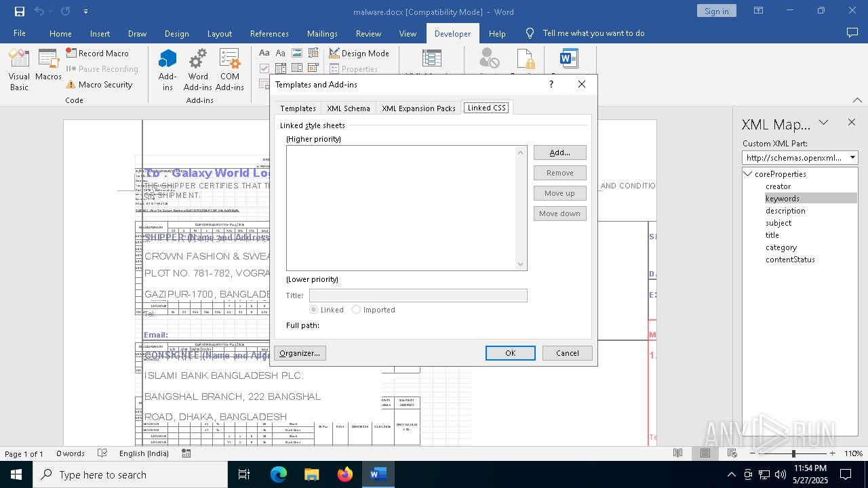Switch to XML Expansion Packs tab
Screen dimensions: 868x488
418,108
